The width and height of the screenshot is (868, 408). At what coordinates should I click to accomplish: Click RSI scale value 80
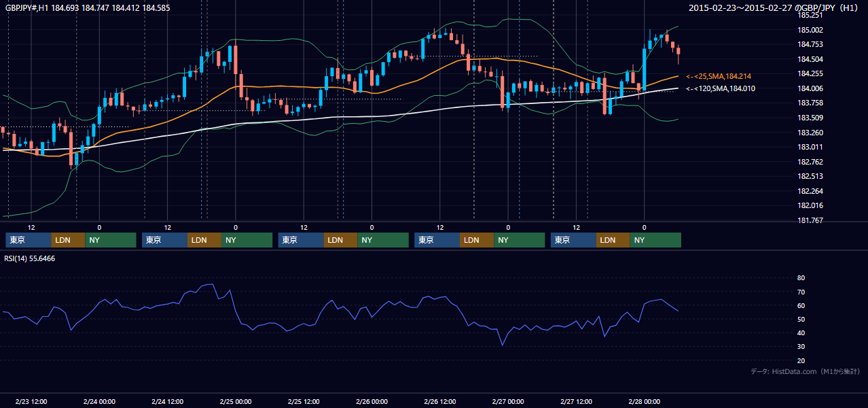click(x=801, y=278)
